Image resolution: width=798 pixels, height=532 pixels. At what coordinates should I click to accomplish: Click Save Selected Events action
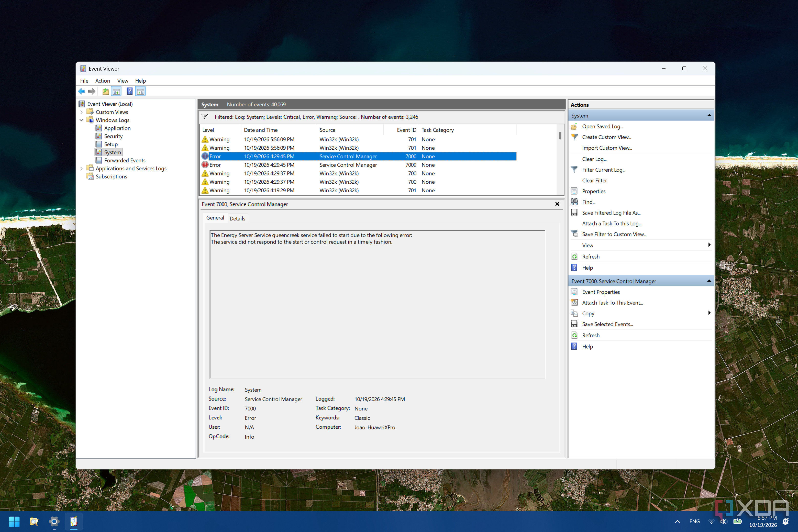[x=607, y=324]
